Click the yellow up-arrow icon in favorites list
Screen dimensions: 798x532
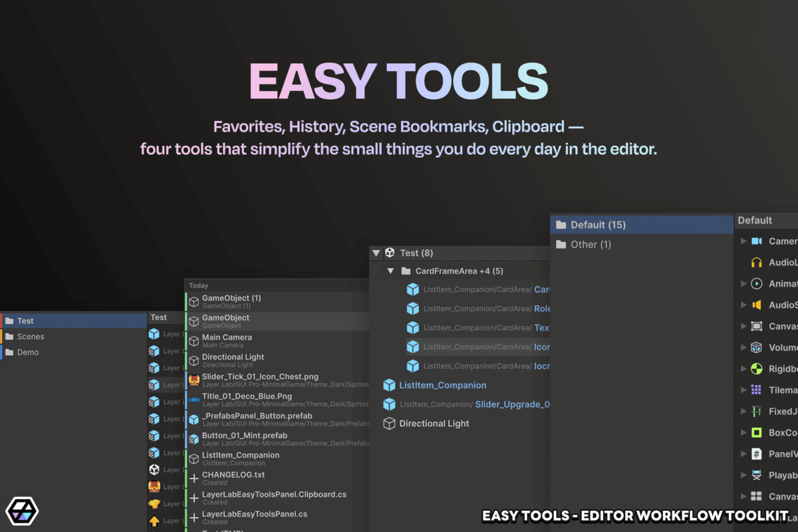[154, 521]
